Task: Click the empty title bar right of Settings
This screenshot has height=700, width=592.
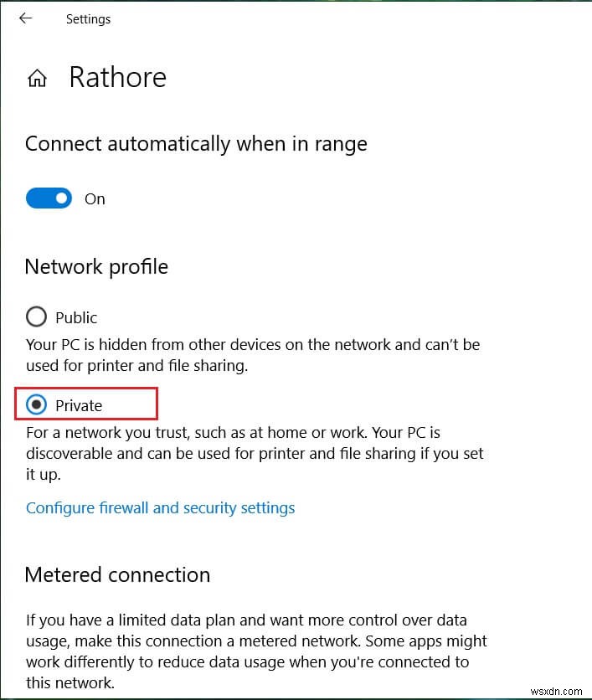Action: (335, 19)
